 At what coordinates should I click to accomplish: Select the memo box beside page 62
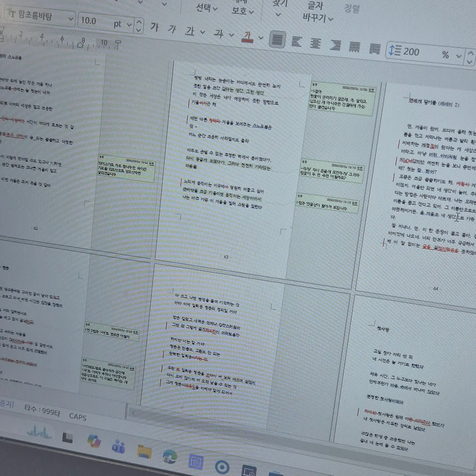pos(126,169)
